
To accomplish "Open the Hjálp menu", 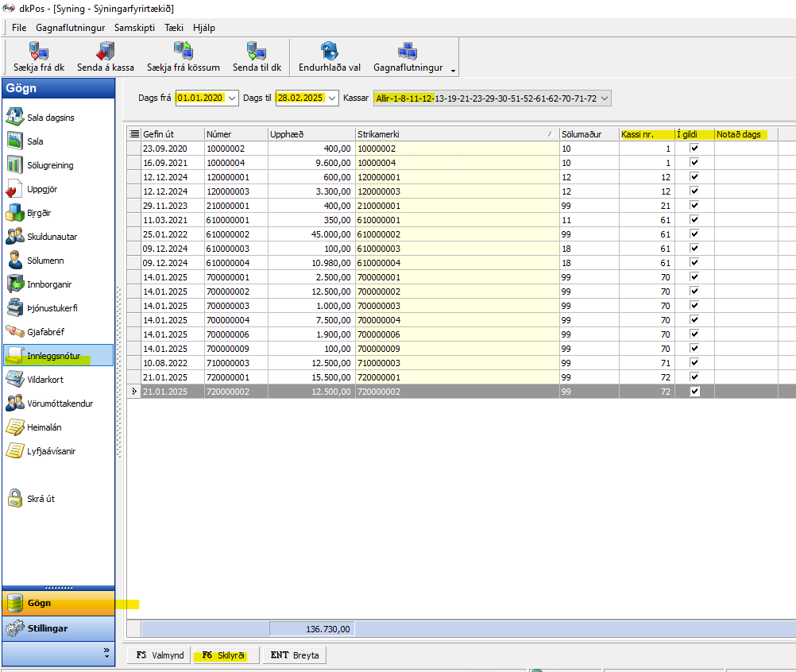I will [203, 27].
